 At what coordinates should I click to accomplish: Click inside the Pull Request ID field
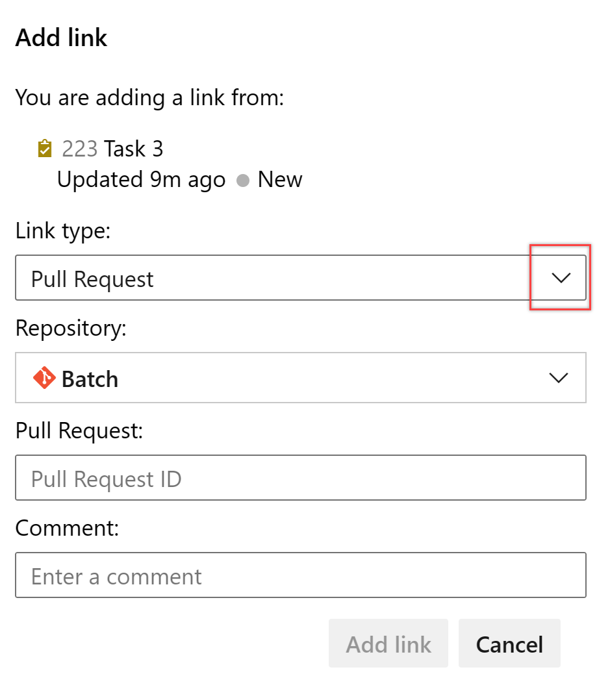tap(299, 478)
